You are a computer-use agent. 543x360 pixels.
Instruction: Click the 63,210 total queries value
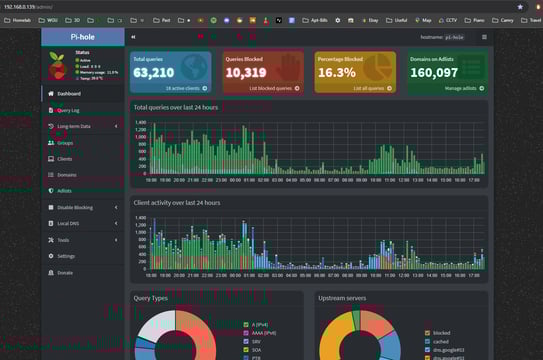pyautogui.click(x=153, y=73)
